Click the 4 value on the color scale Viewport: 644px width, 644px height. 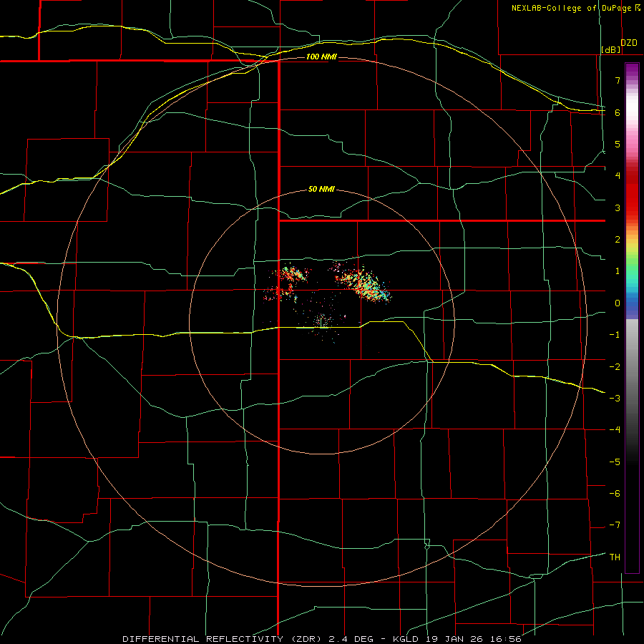coord(618,176)
